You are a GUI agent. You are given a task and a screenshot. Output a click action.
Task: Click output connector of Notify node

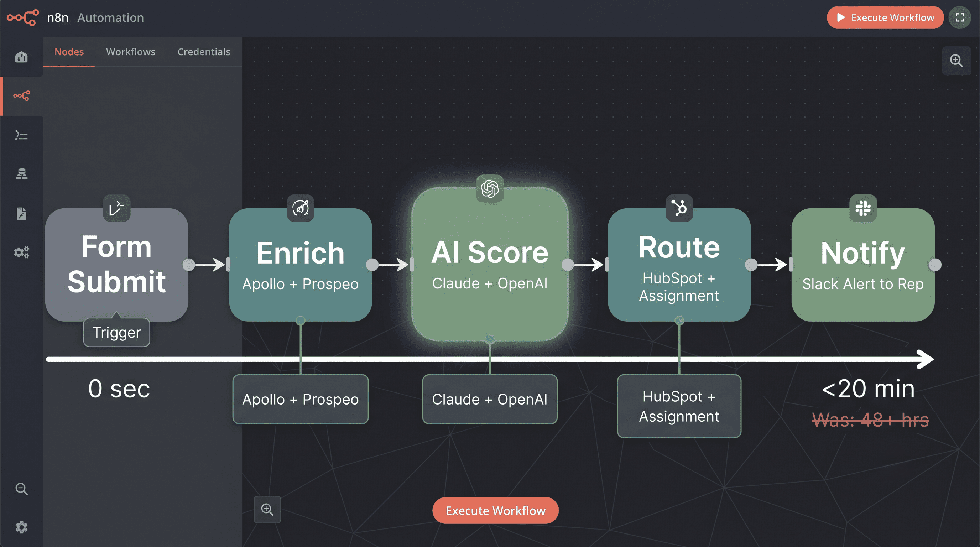pos(935,265)
